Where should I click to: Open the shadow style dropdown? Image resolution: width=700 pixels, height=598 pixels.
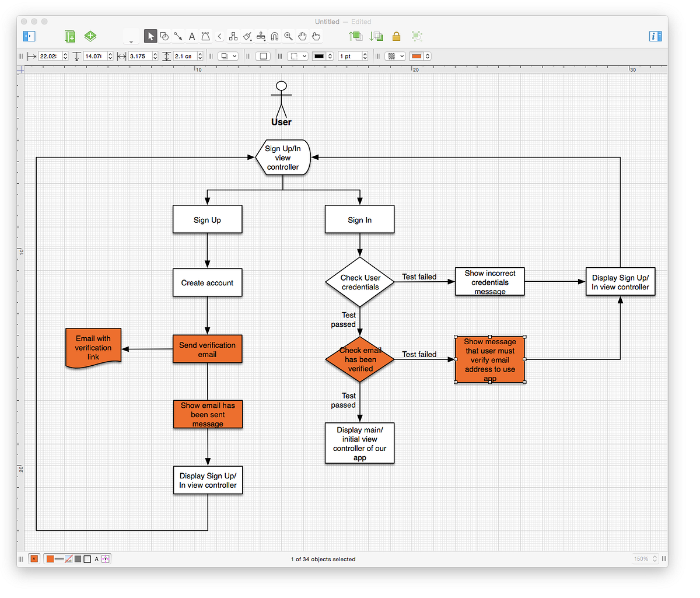pyautogui.click(x=228, y=55)
